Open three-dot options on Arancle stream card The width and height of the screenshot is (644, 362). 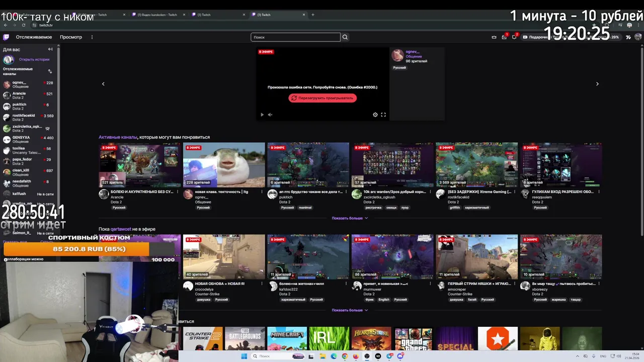coord(178,192)
